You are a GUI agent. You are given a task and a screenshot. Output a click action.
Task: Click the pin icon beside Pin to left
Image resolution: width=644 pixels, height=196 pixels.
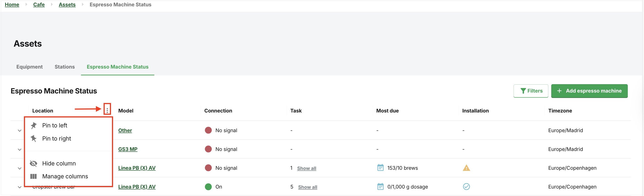point(33,125)
